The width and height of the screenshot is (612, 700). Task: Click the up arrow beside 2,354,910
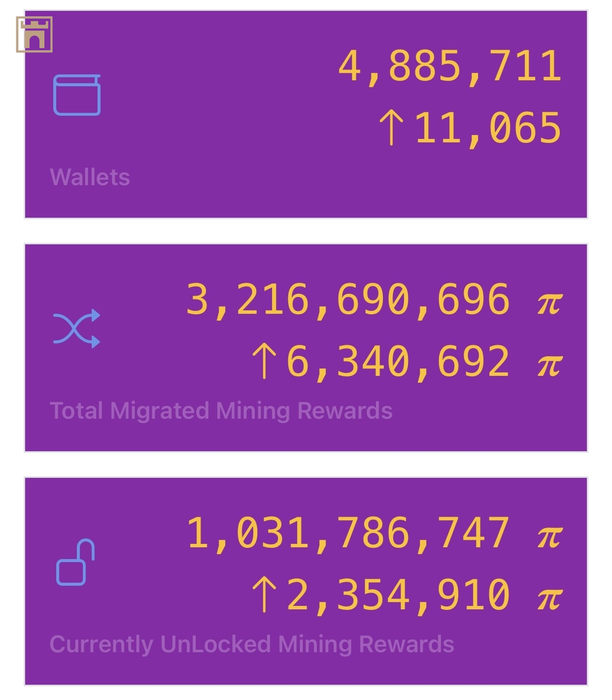point(264,595)
